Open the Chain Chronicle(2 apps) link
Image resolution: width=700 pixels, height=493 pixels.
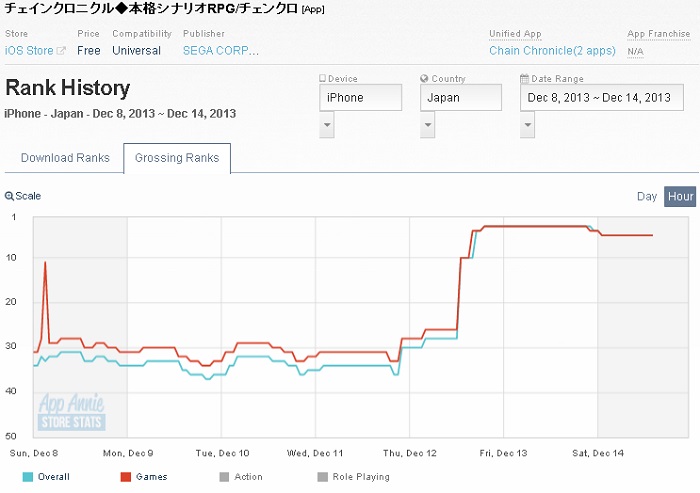coord(550,51)
